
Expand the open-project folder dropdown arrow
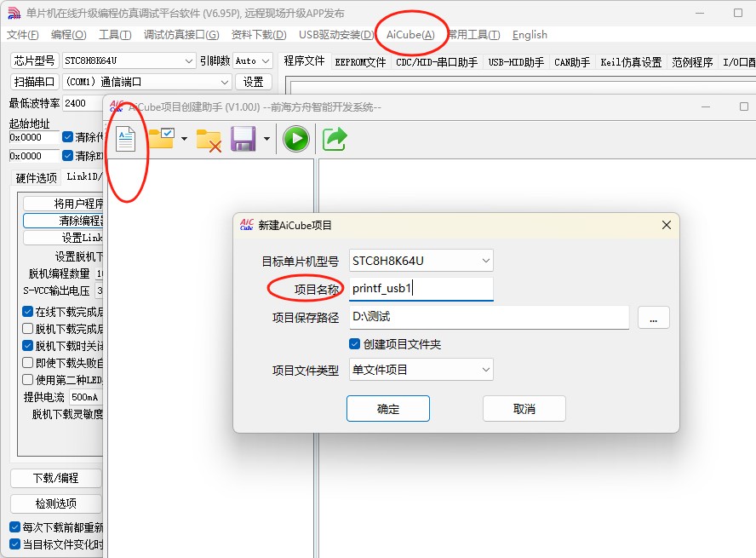coord(184,139)
